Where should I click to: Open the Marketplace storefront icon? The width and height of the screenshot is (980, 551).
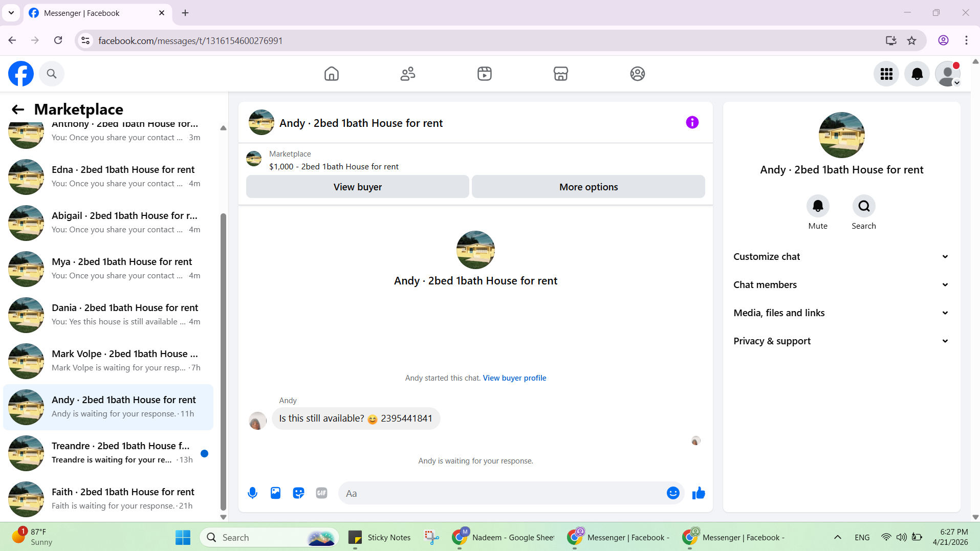[x=561, y=74]
